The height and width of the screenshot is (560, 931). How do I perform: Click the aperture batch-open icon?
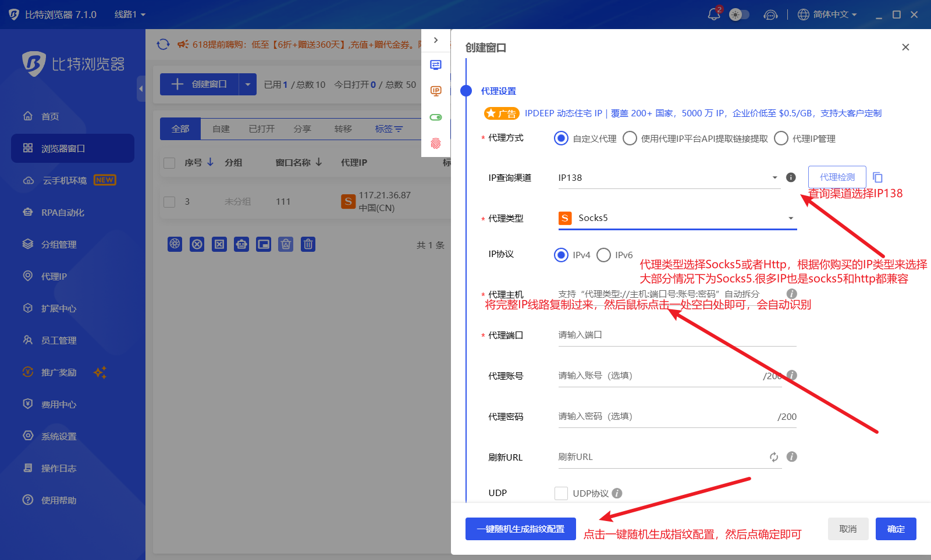pyautogui.click(x=175, y=244)
